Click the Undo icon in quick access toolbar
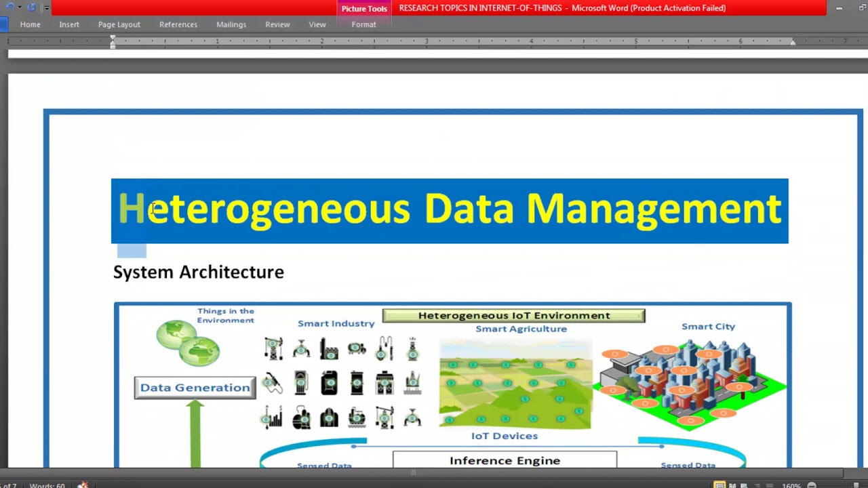 pyautogui.click(x=9, y=7)
